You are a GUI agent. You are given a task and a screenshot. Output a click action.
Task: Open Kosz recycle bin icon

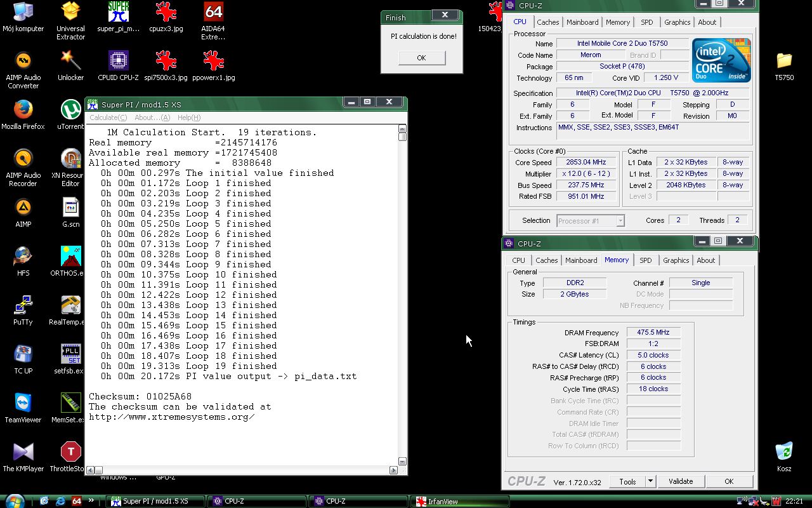[784, 457]
